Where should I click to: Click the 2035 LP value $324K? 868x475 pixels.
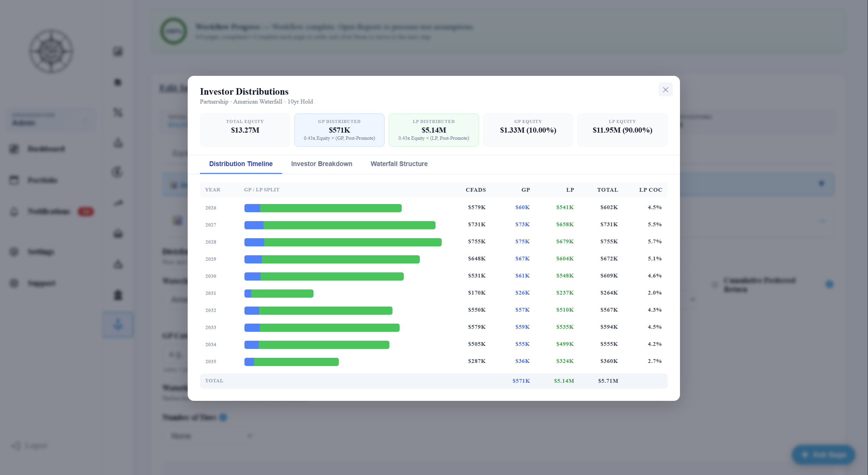tap(565, 361)
